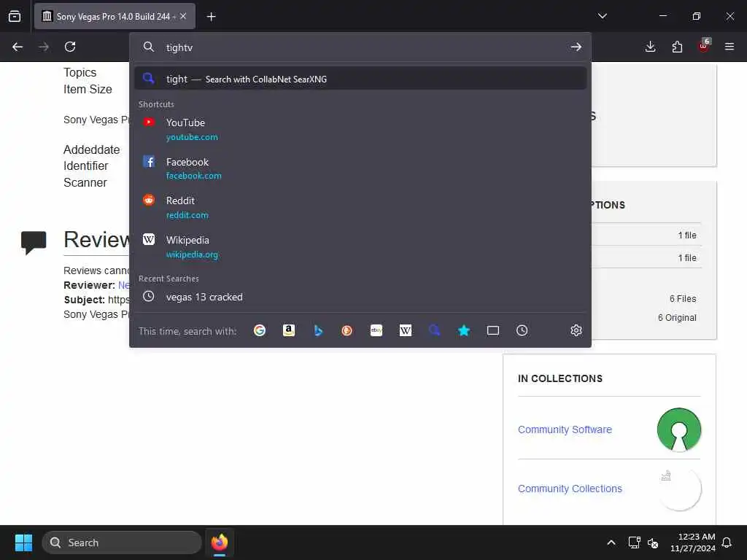Image resolution: width=747 pixels, height=560 pixels.
Task: Click the taskbar Search box
Action: point(122,542)
